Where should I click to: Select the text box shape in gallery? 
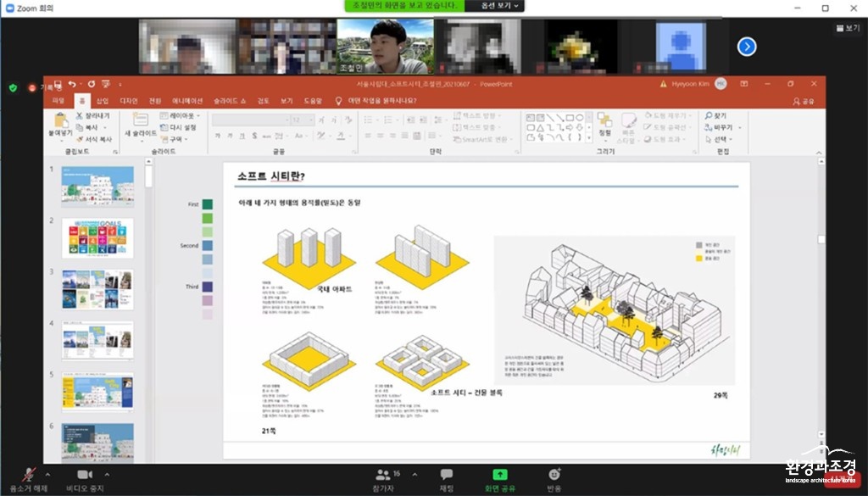(x=531, y=117)
